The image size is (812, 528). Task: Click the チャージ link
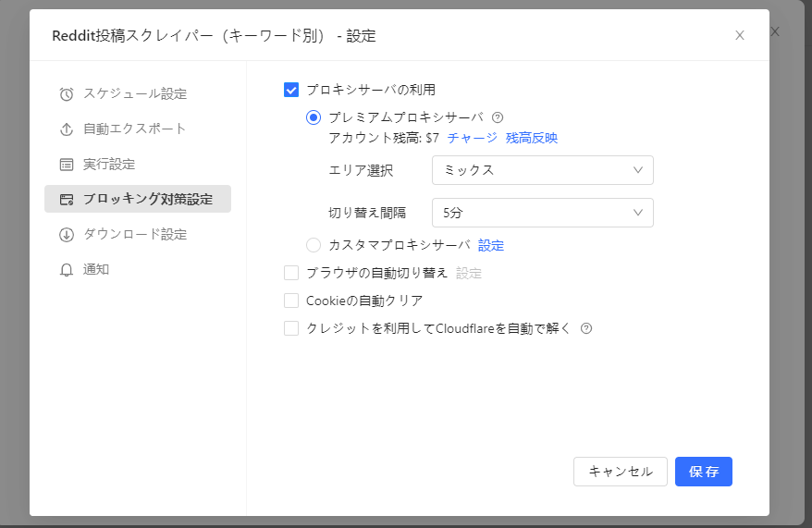point(472,139)
